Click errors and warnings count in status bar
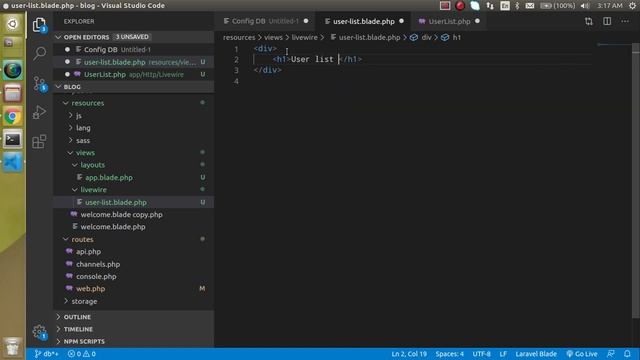This screenshot has height=360, width=640. point(82,354)
